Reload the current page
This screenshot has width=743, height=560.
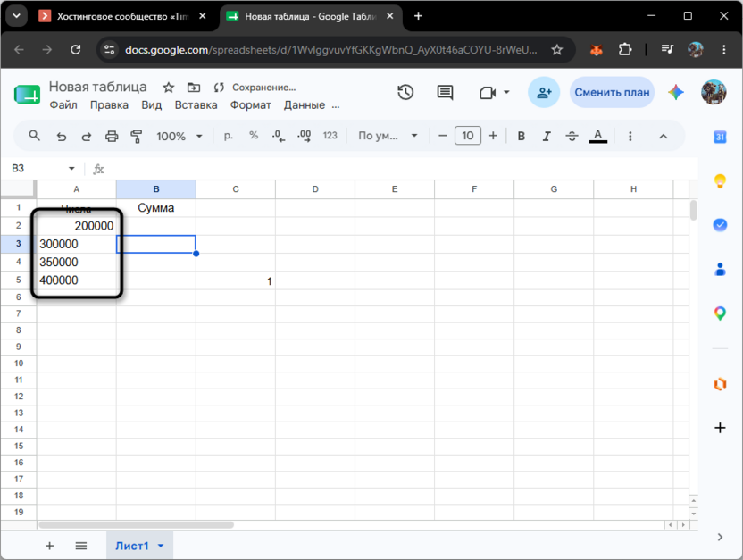(x=76, y=49)
